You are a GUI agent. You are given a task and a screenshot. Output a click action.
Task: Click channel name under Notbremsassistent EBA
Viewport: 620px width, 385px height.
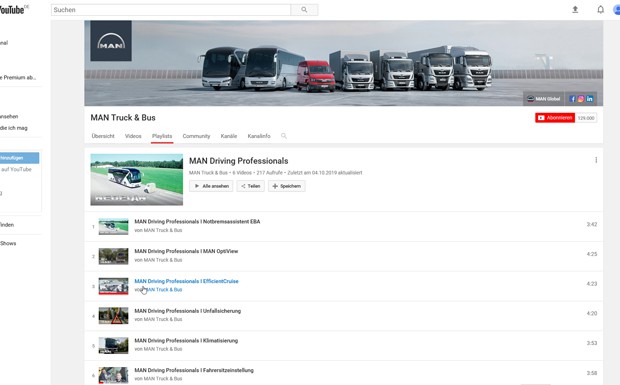pyautogui.click(x=163, y=230)
